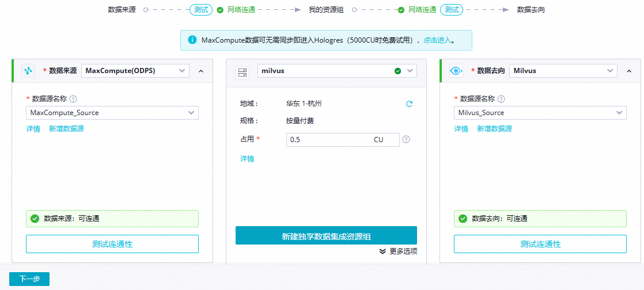Open the MaxCompute_Source data source dropdown

tap(112, 112)
